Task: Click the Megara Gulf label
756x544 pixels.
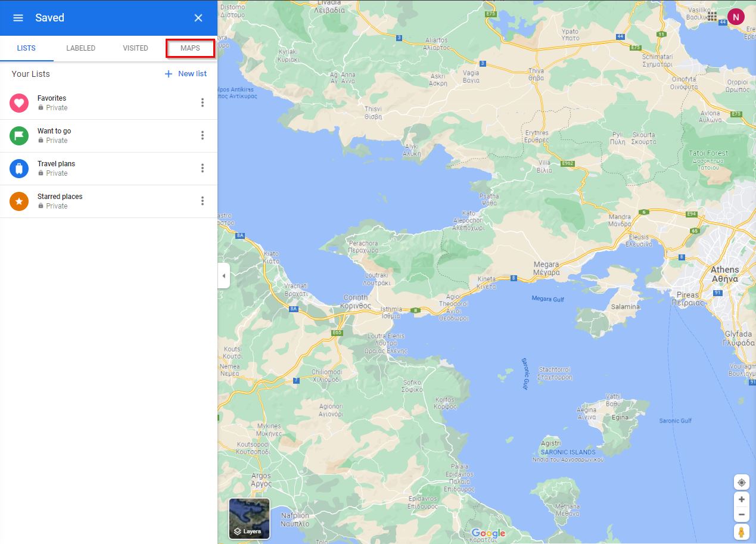Action: [547, 299]
